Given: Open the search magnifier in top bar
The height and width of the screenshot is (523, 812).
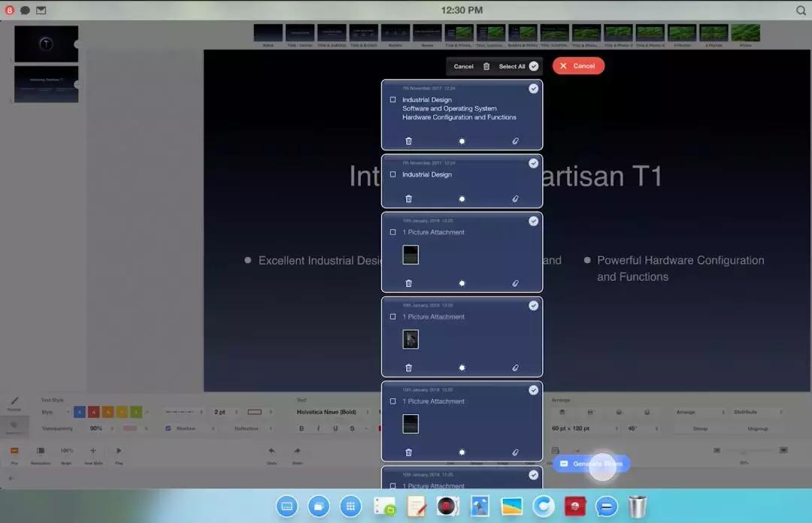Looking at the screenshot, I should pos(801,11).
